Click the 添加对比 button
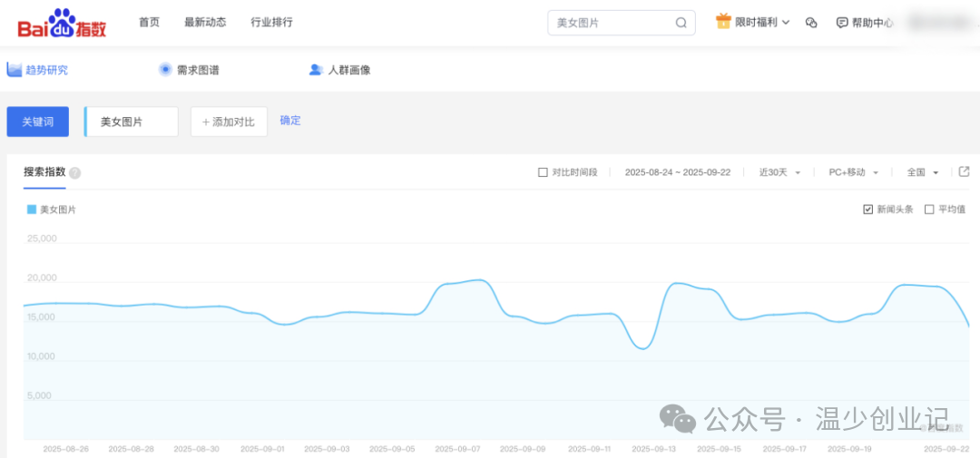The height and width of the screenshot is (458, 980). pyautogui.click(x=229, y=122)
